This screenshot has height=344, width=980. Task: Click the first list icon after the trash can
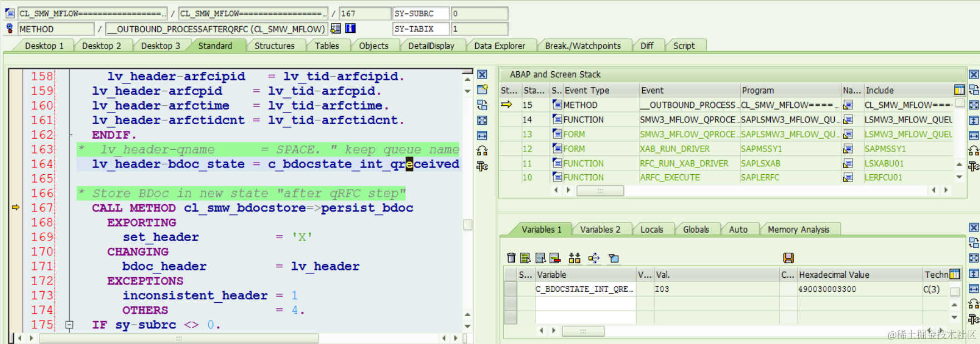[525, 258]
